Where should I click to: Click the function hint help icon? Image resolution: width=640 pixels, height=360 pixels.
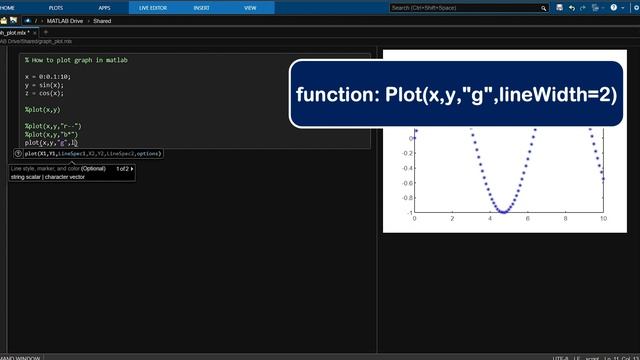[x=18, y=153]
